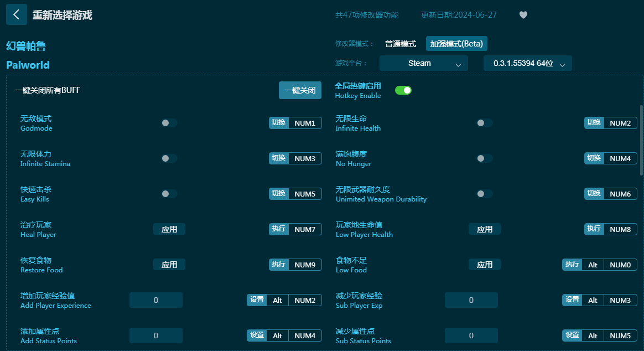Click 切换 button for Infinite Stamina
This screenshot has height=351, width=644.
pyautogui.click(x=278, y=158)
